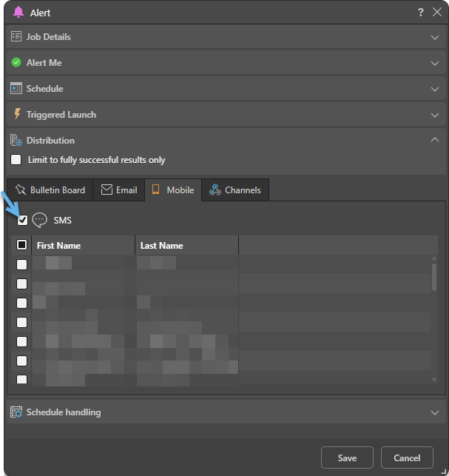Uncheck the SMS checkbox
Screen dimensions: 449x476
tap(22, 220)
